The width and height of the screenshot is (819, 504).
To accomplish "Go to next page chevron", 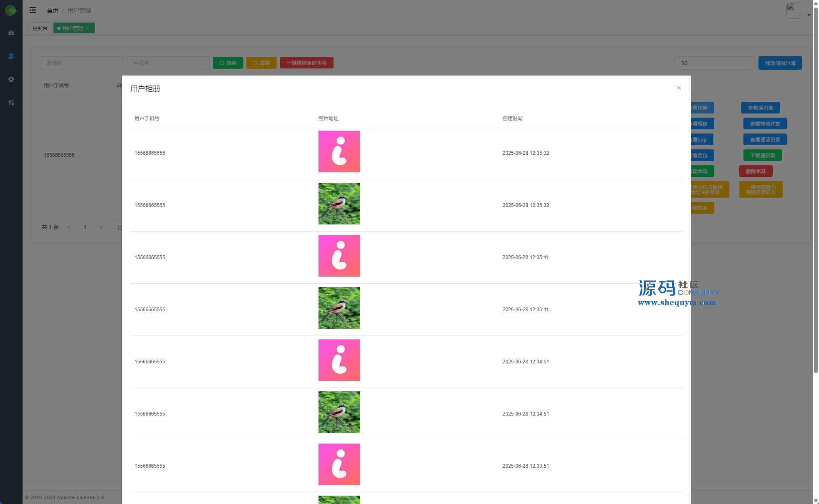I will click(x=101, y=227).
